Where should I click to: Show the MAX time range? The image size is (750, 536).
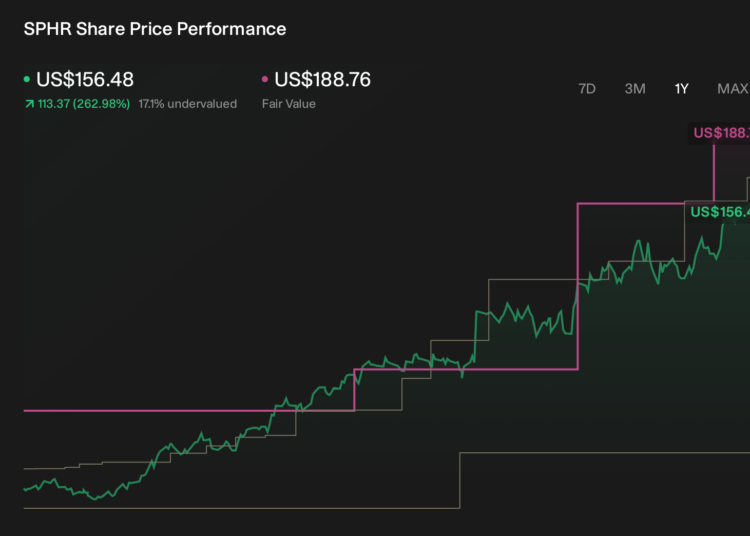(x=733, y=89)
